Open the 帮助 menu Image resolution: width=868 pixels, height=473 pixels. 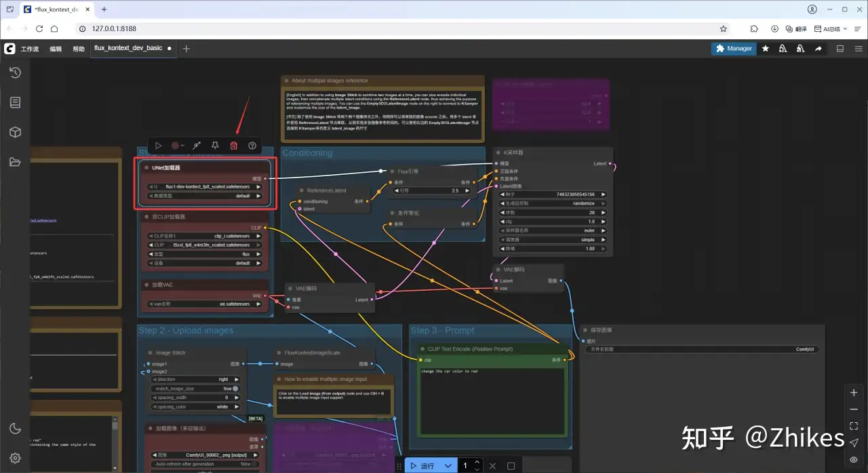tap(79, 49)
